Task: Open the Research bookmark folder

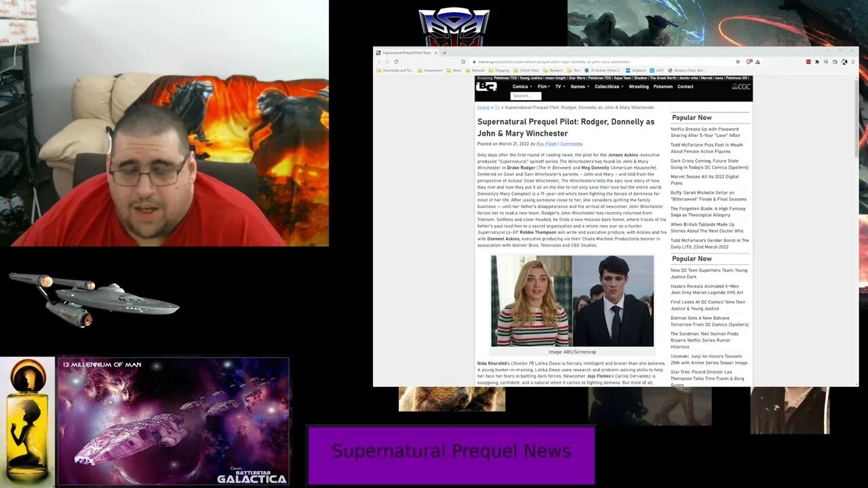Action: coord(553,70)
